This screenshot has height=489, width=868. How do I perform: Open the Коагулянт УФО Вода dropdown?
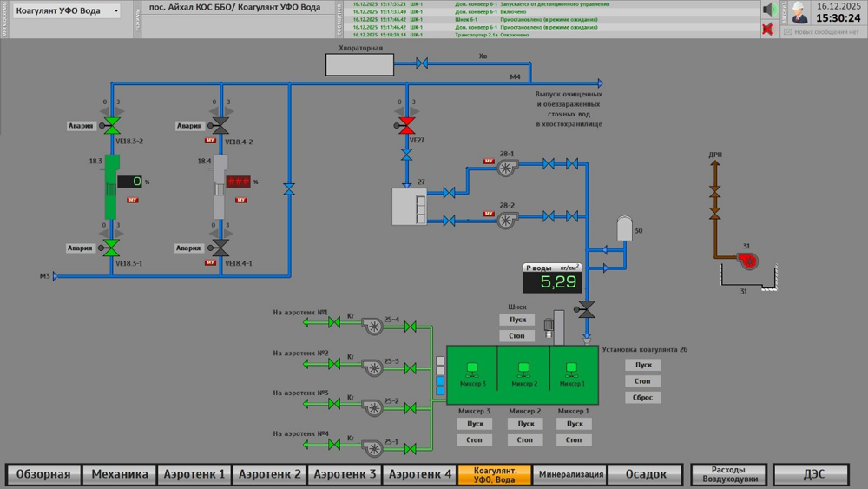point(67,10)
